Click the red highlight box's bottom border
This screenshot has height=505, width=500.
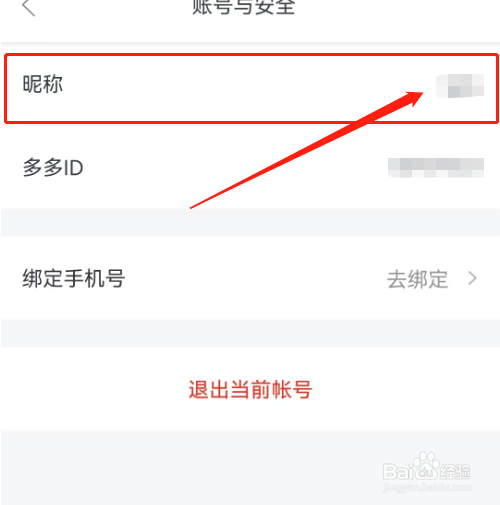(x=251, y=122)
